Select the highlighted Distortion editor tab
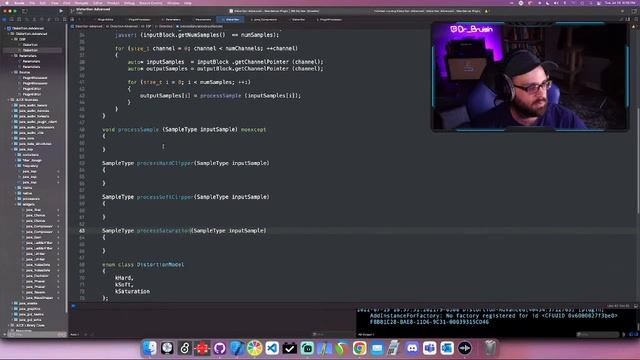640x360 pixels. pyautogui.click(x=231, y=19)
